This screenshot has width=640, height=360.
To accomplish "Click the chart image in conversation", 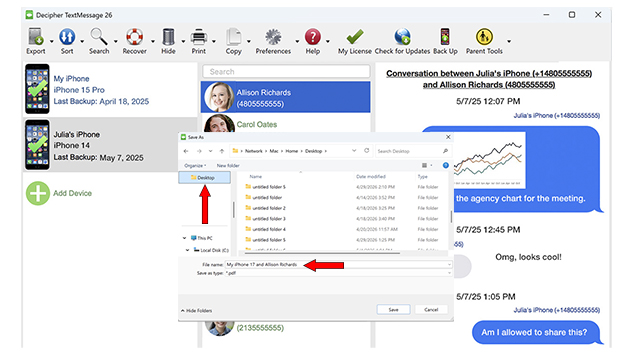I will 489,160.
